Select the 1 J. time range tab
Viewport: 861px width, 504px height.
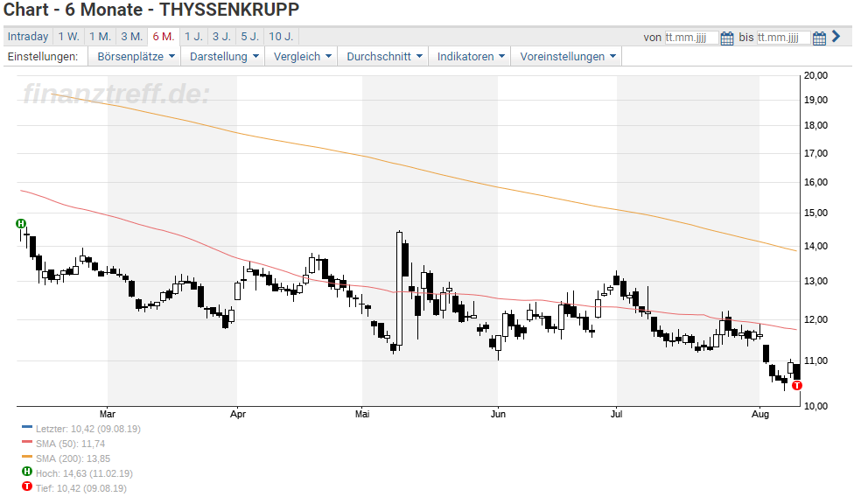click(194, 37)
